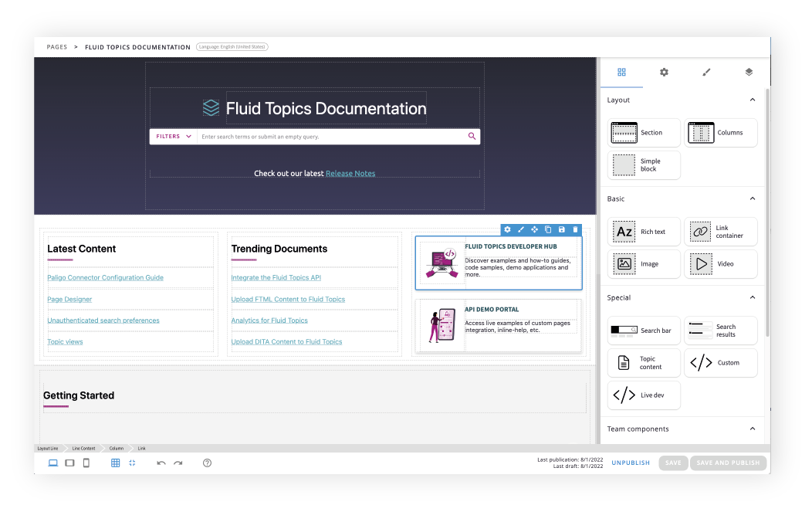Image resolution: width=812 pixels, height=512 pixels.
Task: Select the Link container component
Action: pyautogui.click(x=721, y=232)
